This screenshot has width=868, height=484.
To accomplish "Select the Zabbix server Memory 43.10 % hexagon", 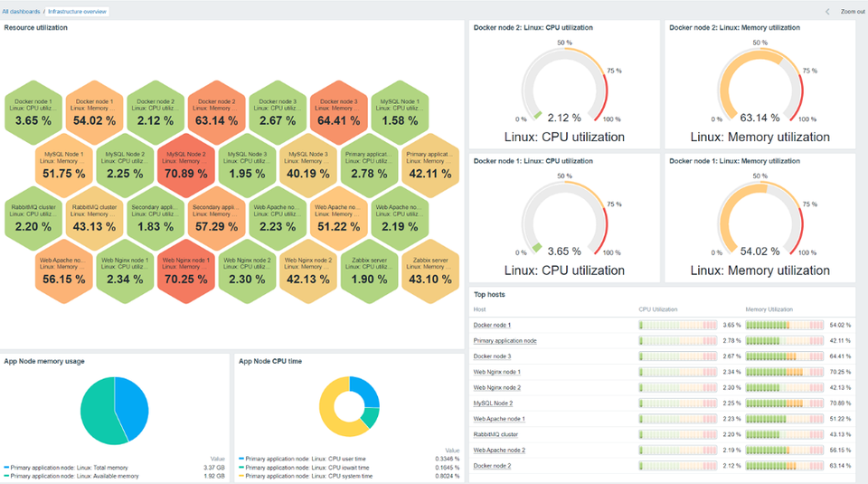I will 430,271.
